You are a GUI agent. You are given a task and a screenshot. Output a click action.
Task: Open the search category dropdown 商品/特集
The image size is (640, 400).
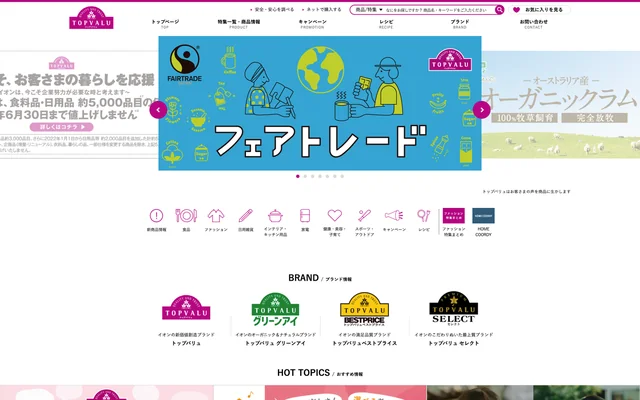(369, 9)
